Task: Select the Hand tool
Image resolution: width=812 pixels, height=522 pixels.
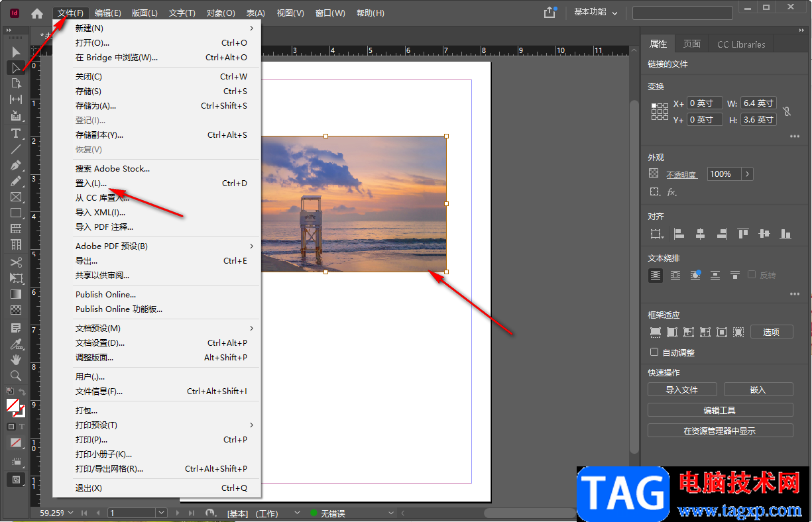Action: [16, 360]
